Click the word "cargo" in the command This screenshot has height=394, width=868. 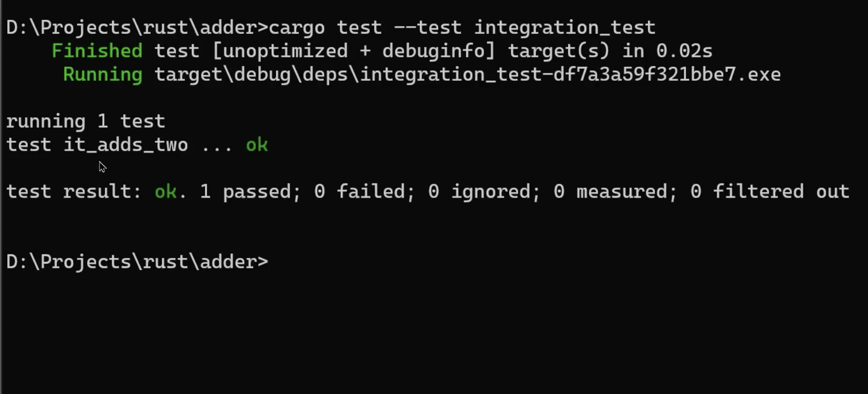[296, 28]
